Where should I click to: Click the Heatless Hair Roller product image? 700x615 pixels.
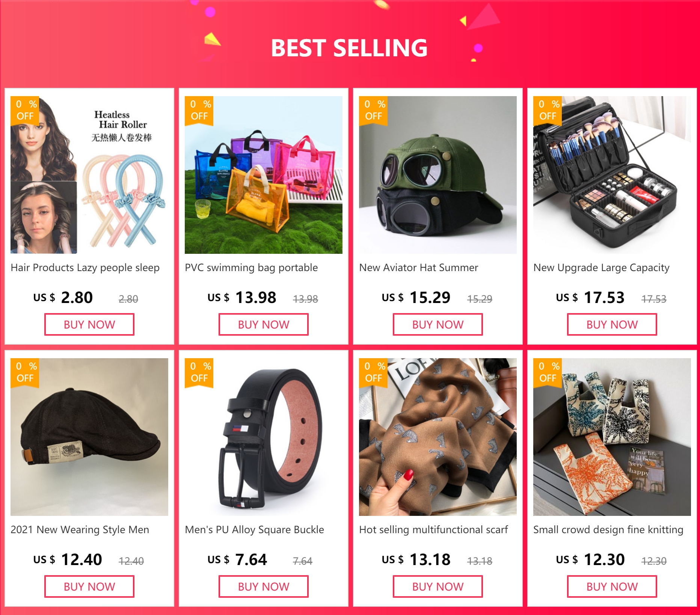pyautogui.click(x=89, y=175)
